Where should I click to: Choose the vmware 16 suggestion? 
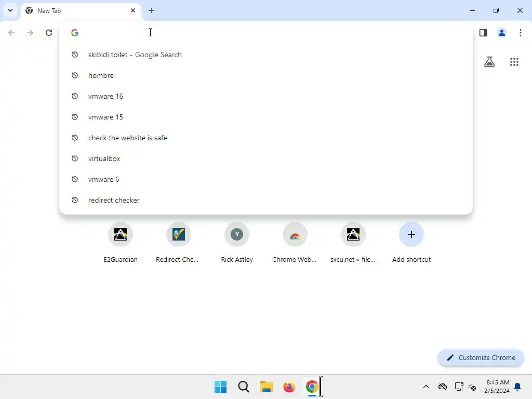click(266, 96)
